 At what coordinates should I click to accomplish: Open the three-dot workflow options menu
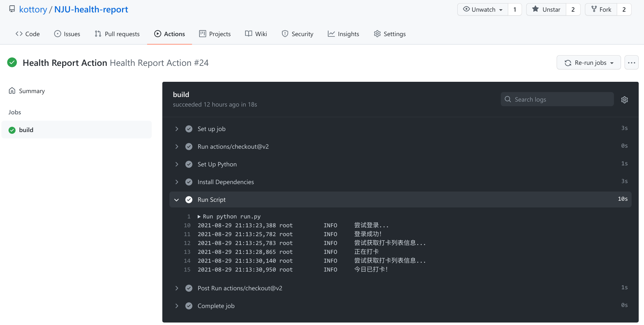click(x=632, y=63)
